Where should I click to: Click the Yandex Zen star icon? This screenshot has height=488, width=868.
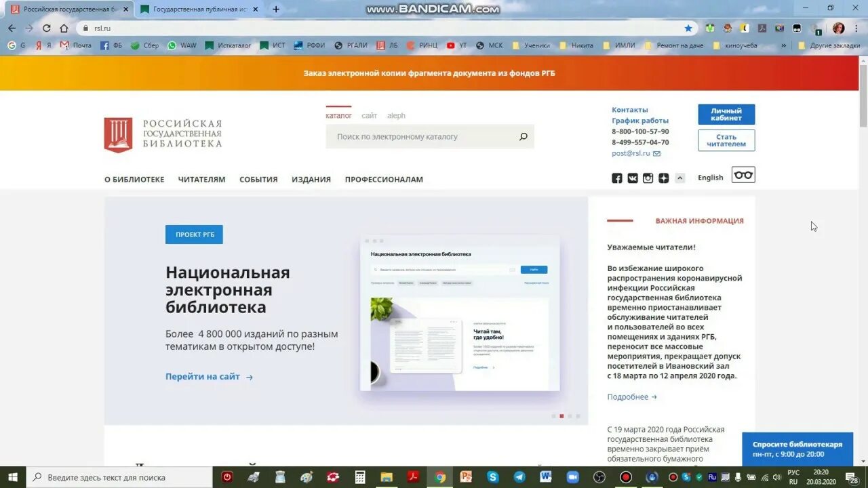664,178
